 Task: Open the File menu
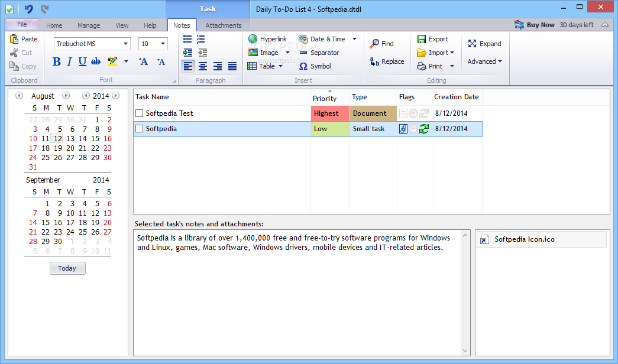[x=22, y=24]
